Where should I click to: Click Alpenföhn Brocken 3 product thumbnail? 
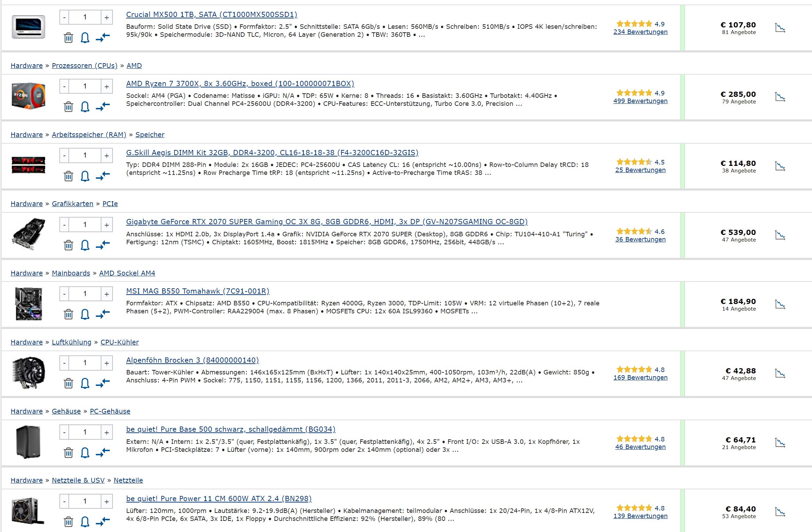(28, 373)
